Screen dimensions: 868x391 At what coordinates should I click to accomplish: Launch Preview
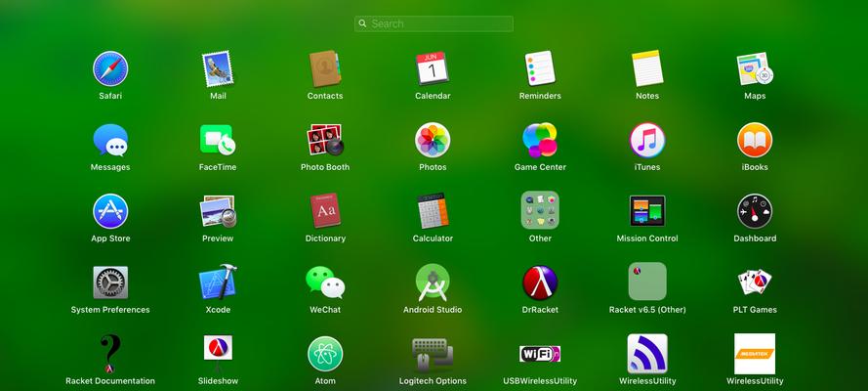pos(218,211)
